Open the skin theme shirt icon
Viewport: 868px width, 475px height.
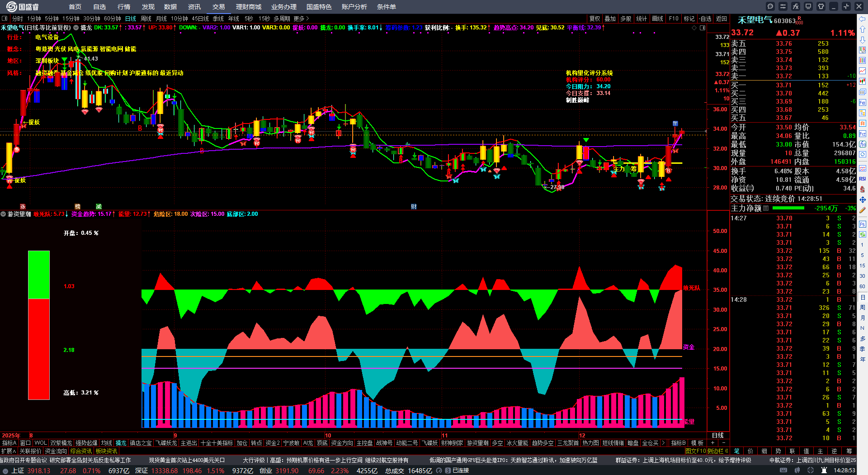coord(821,6)
